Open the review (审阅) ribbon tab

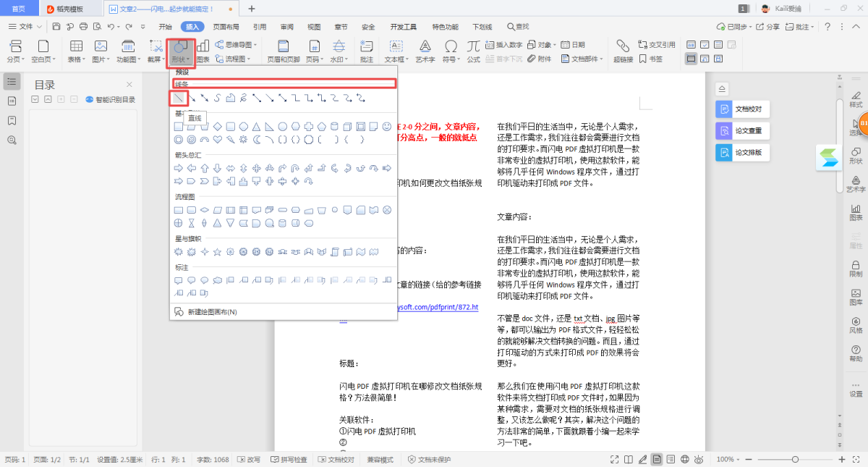286,27
